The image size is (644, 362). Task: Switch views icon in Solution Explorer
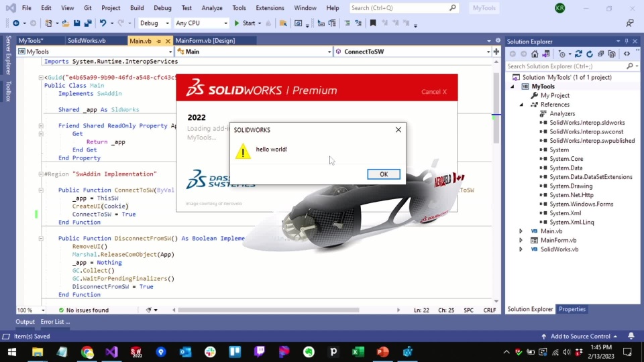pyautogui.click(x=546, y=54)
